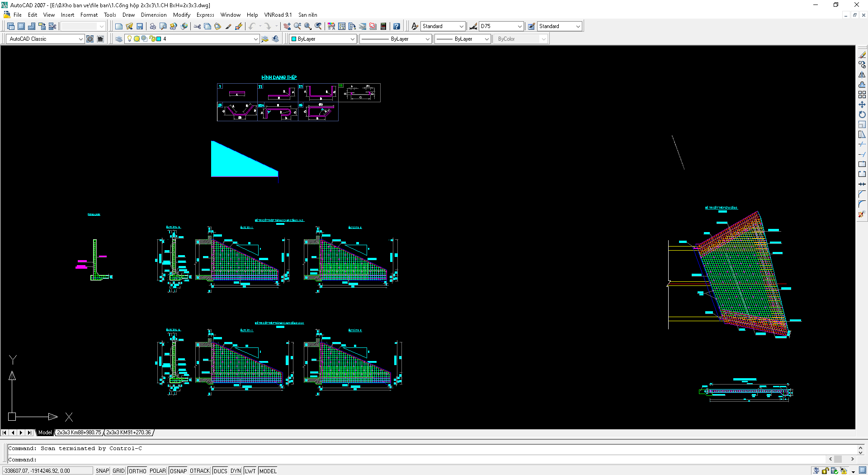Save the drawing with the floppy disk icon
868x475 pixels.
pyautogui.click(x=140, y=26)
